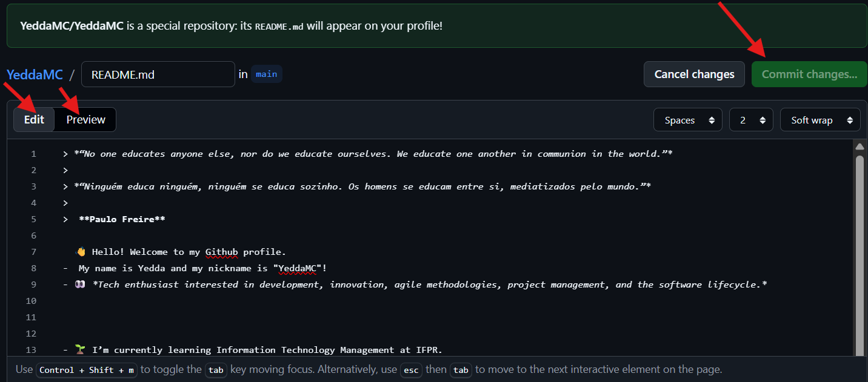Click the editor scrollbar up arrow
Image resolution: width=868 pixels, height=382 pixels.
coord(860,147)
